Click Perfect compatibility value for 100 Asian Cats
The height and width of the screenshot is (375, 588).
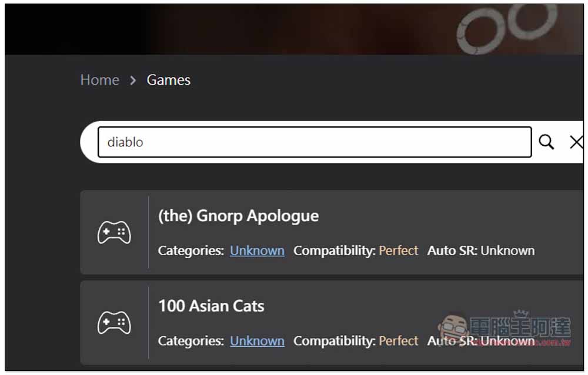(x=398, y=341)
